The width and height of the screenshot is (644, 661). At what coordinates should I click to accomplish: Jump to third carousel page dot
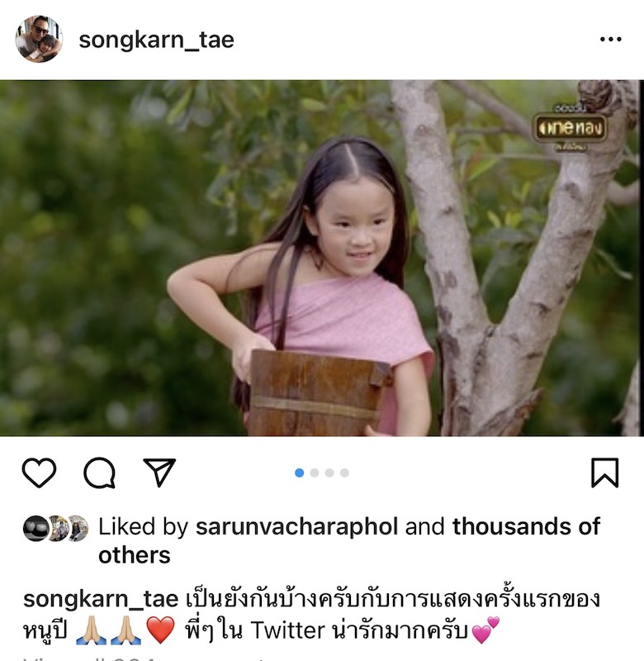click(329, 473)
